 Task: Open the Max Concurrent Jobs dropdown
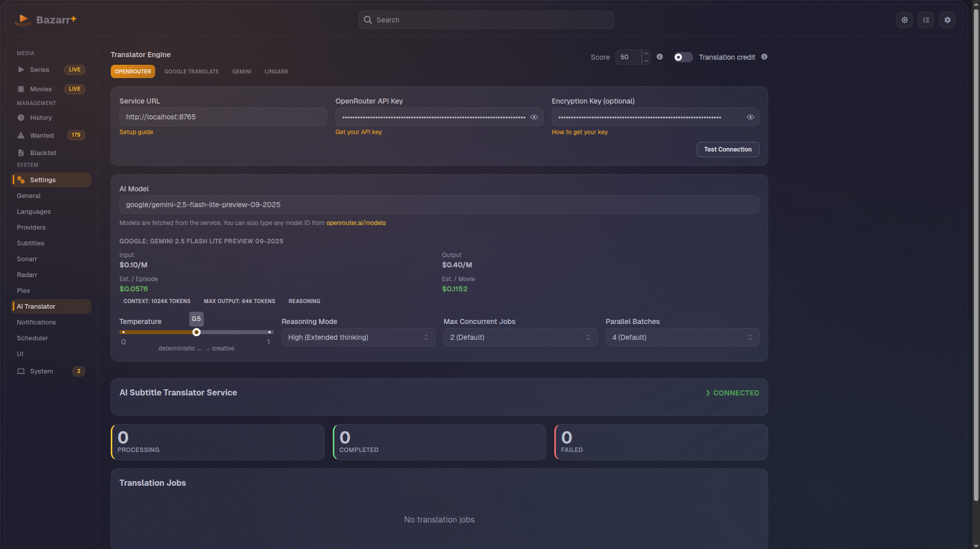pyautogui.click(x=520, y=337)
